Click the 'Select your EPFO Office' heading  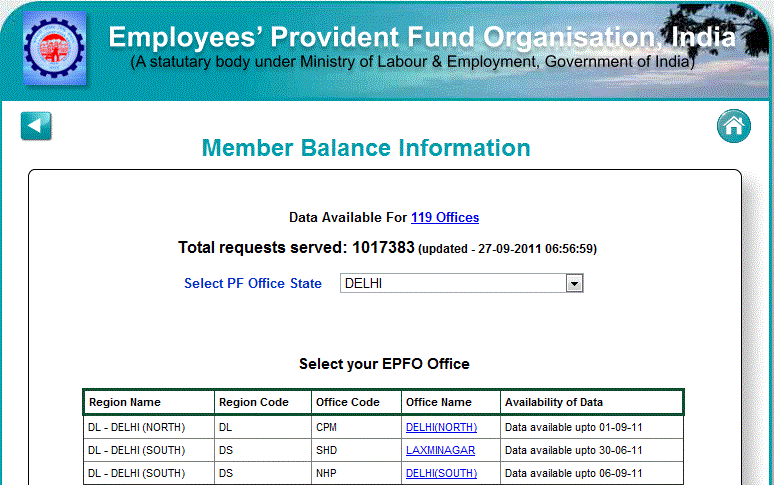point(384,364)
